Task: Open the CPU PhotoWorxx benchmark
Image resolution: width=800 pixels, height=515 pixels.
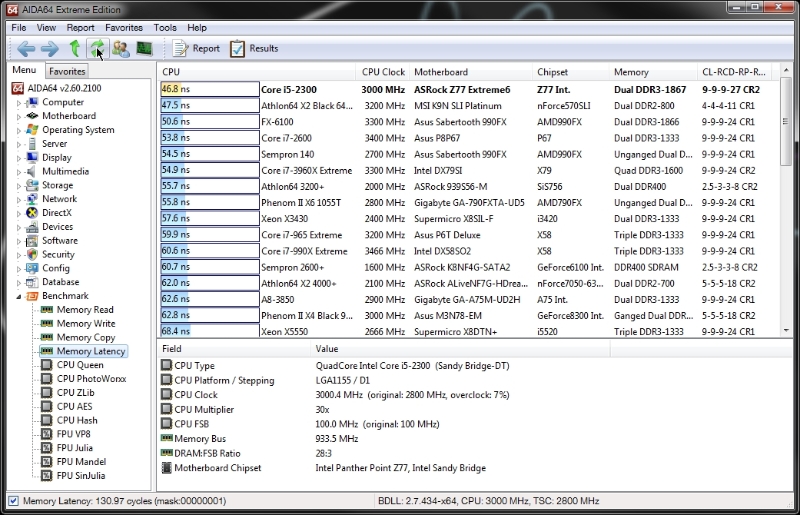Action: point(91,379)
